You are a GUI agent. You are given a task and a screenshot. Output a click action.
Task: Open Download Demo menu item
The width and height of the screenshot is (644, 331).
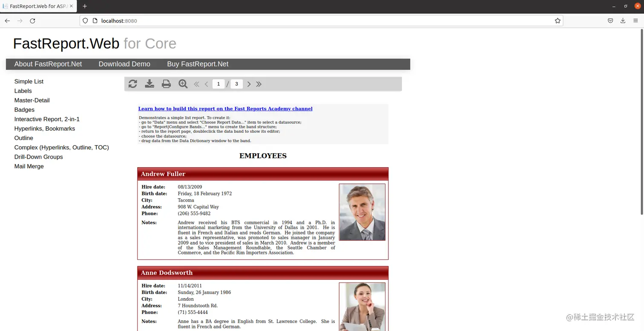click(x=124, y=64)
